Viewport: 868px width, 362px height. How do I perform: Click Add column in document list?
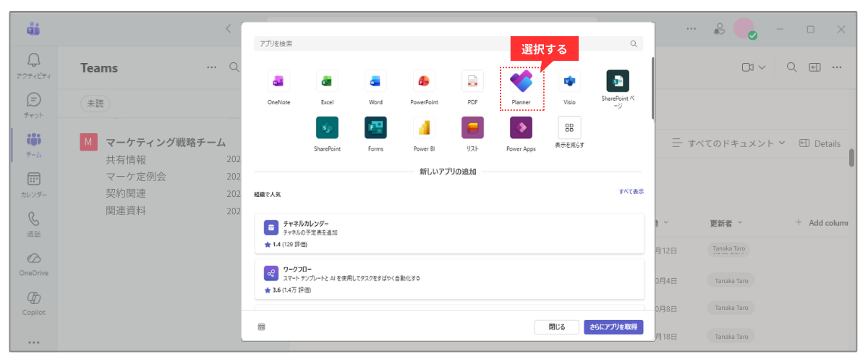tap(822, 223)
